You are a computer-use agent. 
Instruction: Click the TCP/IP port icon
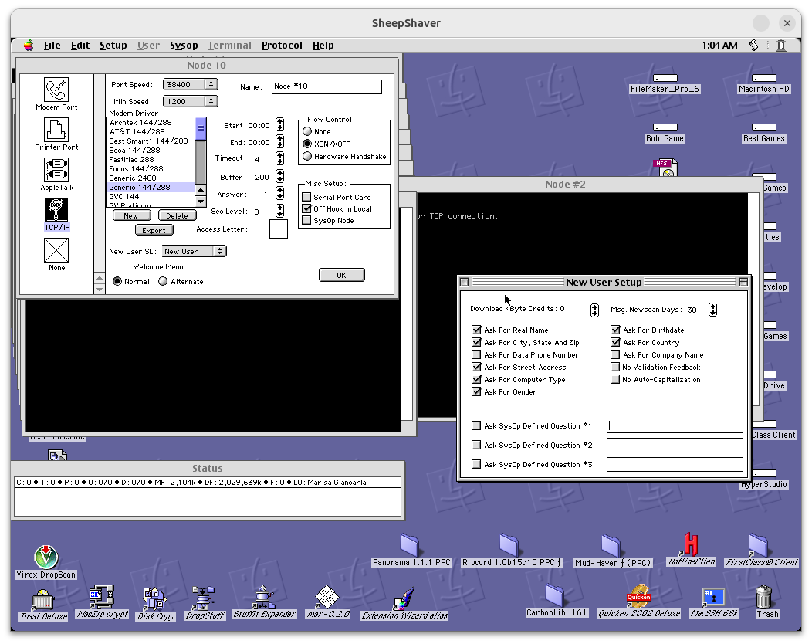coord(56,211)
